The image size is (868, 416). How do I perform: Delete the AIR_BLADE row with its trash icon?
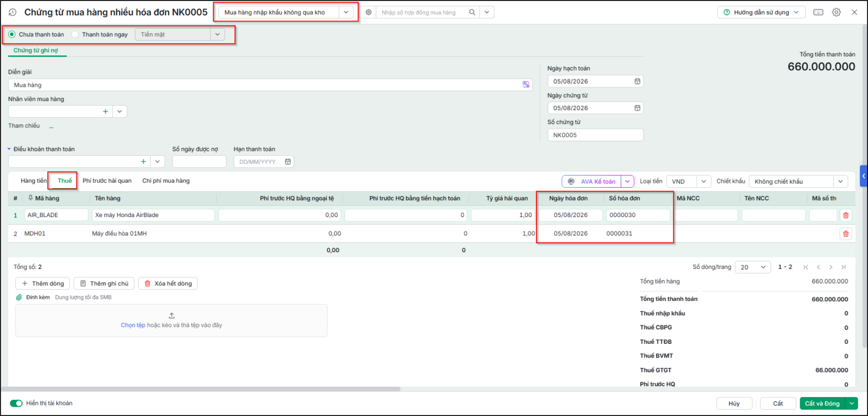[846, 215]
